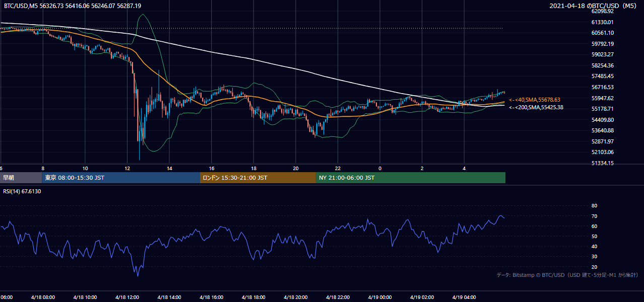Select the NY 21:00-06:00 JST session bar
The image size is (644, 302).
pos(411,178)
